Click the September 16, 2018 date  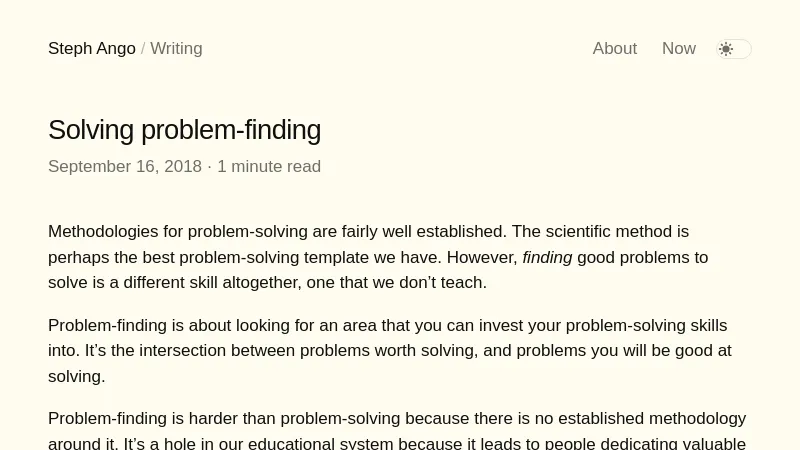coord(125,167)
